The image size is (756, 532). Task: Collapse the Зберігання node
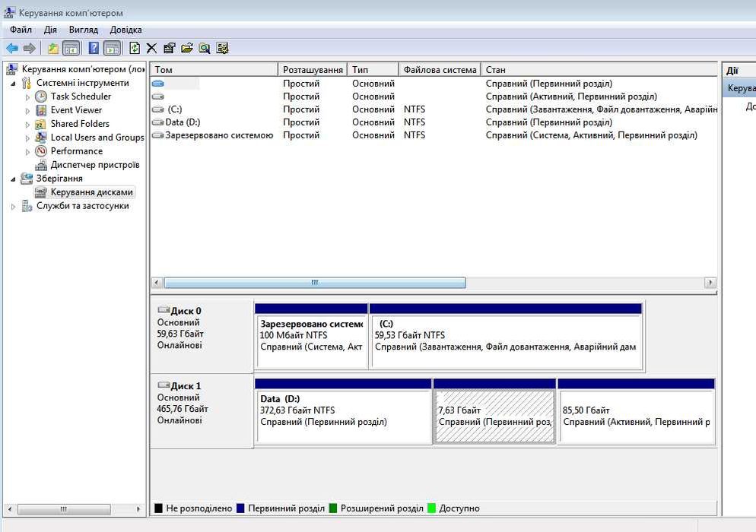13,179
